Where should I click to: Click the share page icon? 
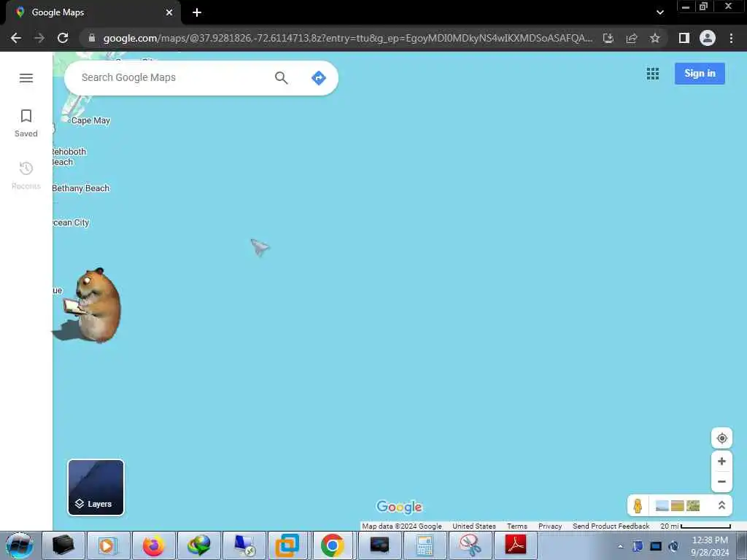[x=632, y=38]
